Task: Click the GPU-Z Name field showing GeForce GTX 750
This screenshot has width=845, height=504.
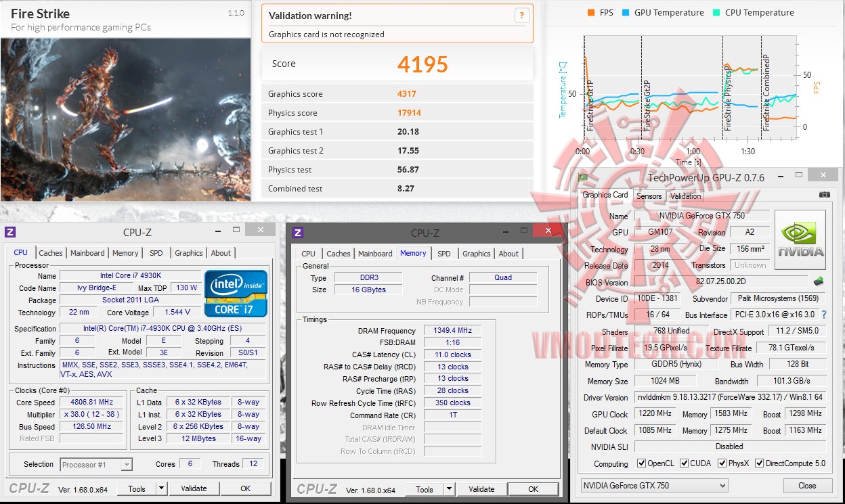Action: click(x=701, y=216)
